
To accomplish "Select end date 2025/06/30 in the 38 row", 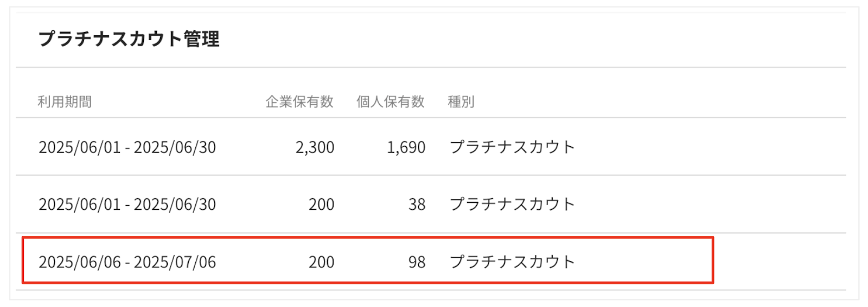I will pos(175,204).
